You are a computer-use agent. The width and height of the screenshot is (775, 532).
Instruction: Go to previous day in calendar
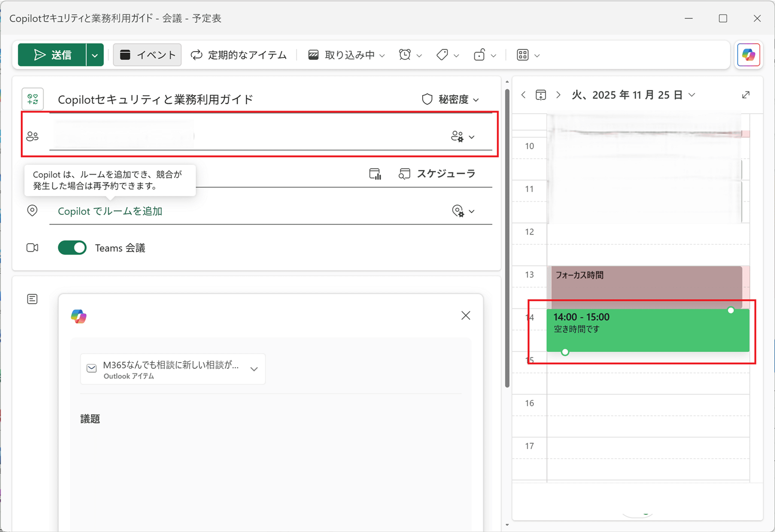524,95
